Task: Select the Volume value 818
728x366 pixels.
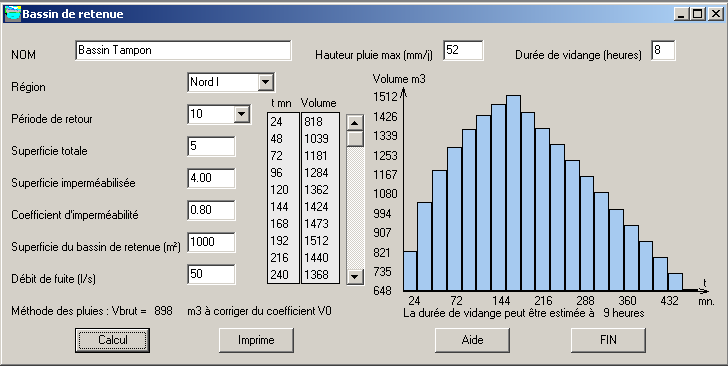Action: 313,122
